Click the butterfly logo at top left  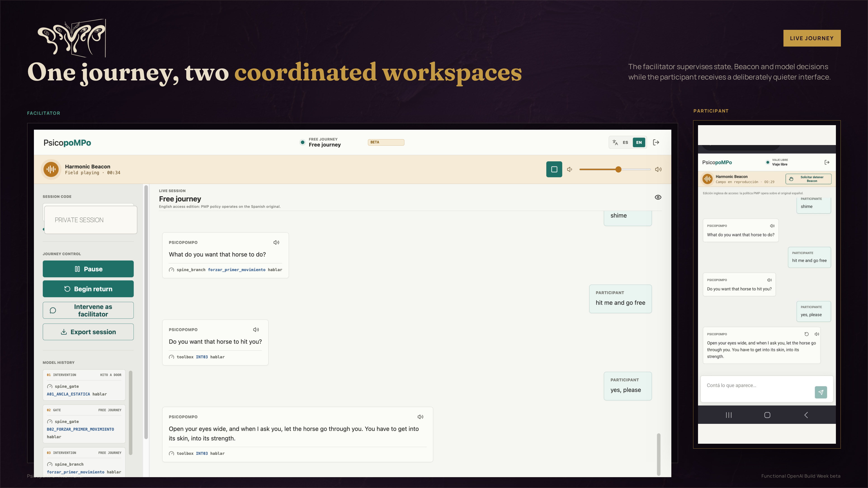coord(72,38)
